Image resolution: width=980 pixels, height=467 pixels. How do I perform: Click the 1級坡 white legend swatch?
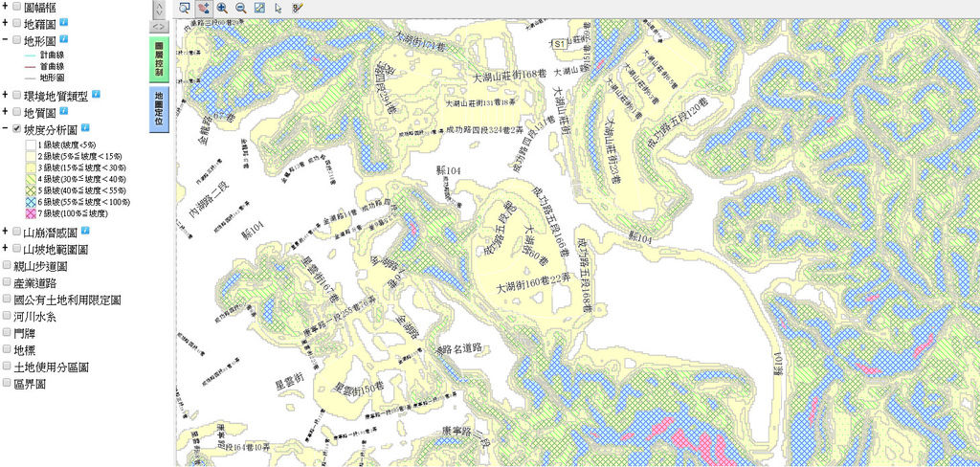pos(30,145)
